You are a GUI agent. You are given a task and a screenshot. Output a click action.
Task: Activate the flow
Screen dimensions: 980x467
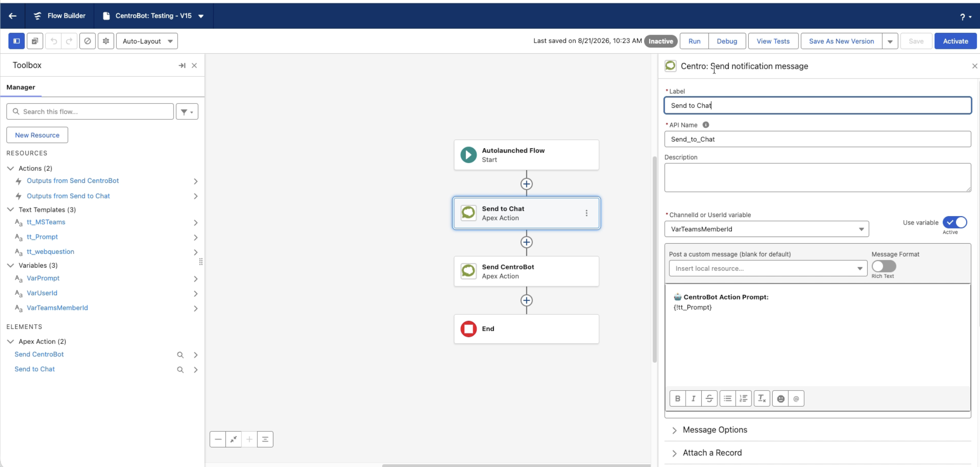click(x=956, y=41)
